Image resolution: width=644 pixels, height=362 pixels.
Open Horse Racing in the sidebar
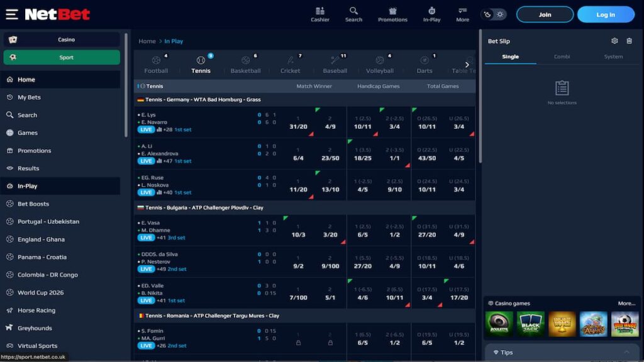(x=60, y=310)
